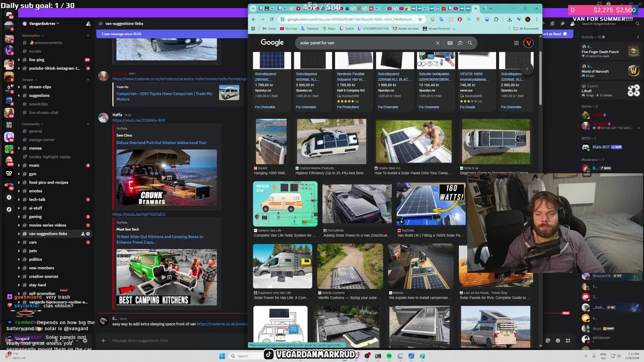The image size is (644, 362).
Task: Open the Translate bookmark
Action: point(309,29)
